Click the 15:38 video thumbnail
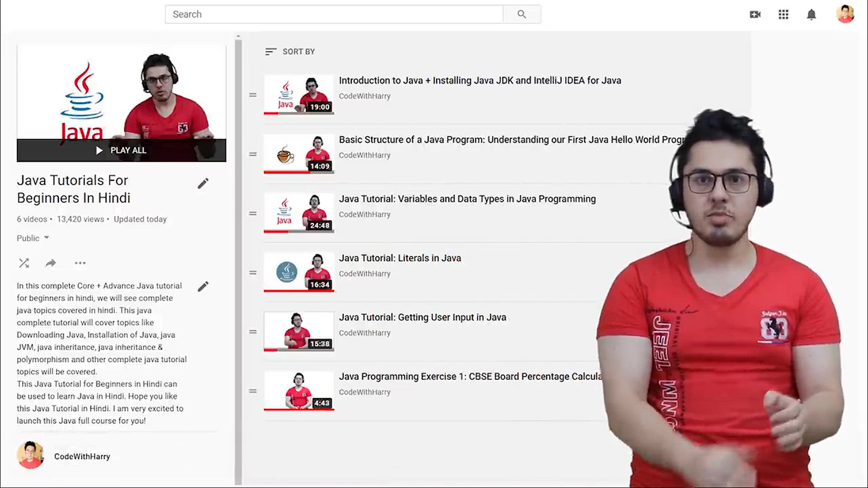The height and width of the screenshot is (488, 868). tap(299, 331)
